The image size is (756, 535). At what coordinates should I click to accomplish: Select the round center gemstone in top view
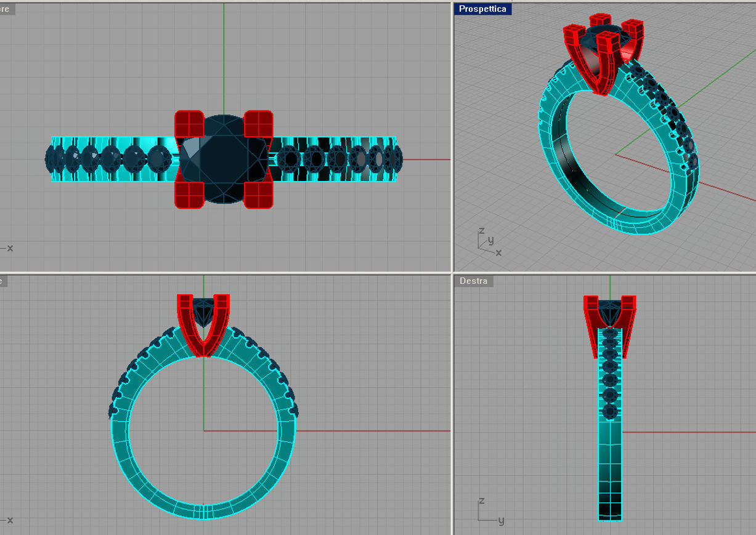[224, 159]
